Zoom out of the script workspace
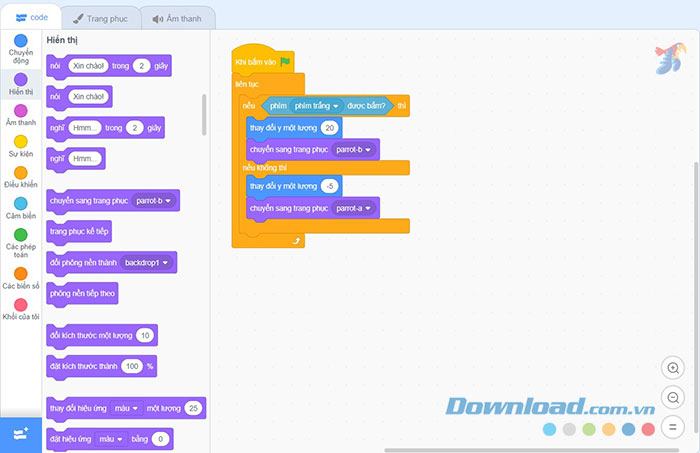700x453 pixels. click(673, 398)
